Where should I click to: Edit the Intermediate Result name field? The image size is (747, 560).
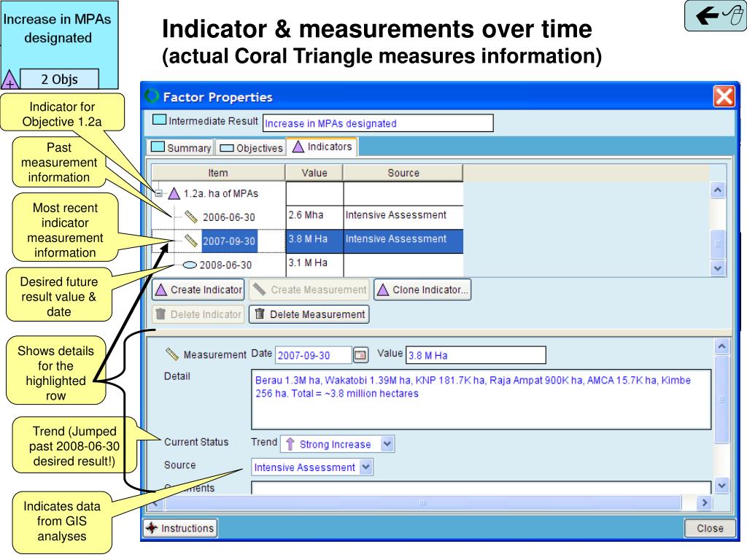(378, 123)
